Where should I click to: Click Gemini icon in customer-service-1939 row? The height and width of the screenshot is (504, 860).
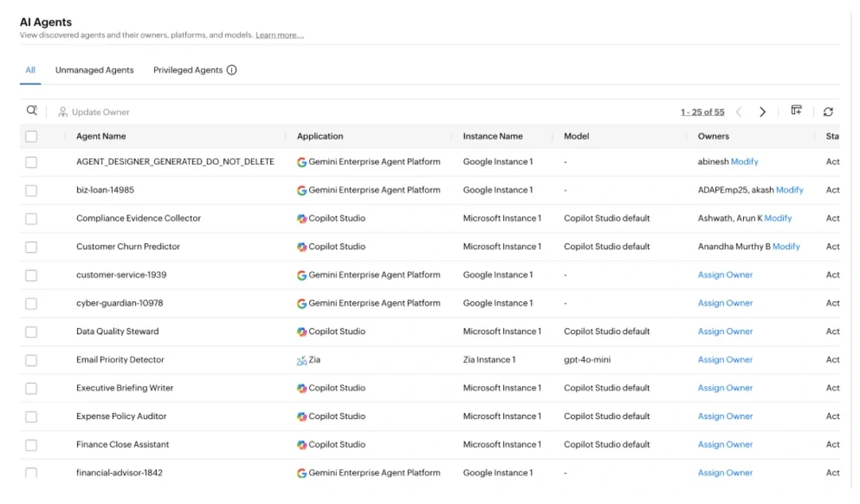(x=302, y=275)
